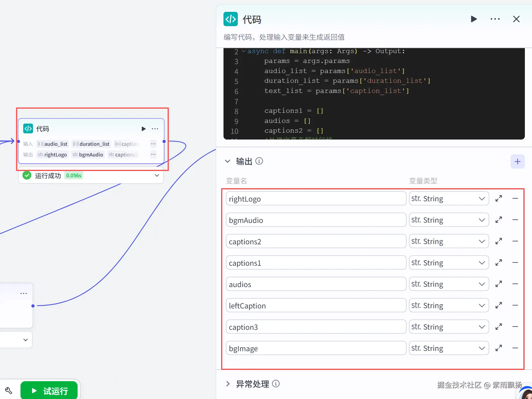Select the duration_list input tag
The image size is (532, 399).
point(91,144)
